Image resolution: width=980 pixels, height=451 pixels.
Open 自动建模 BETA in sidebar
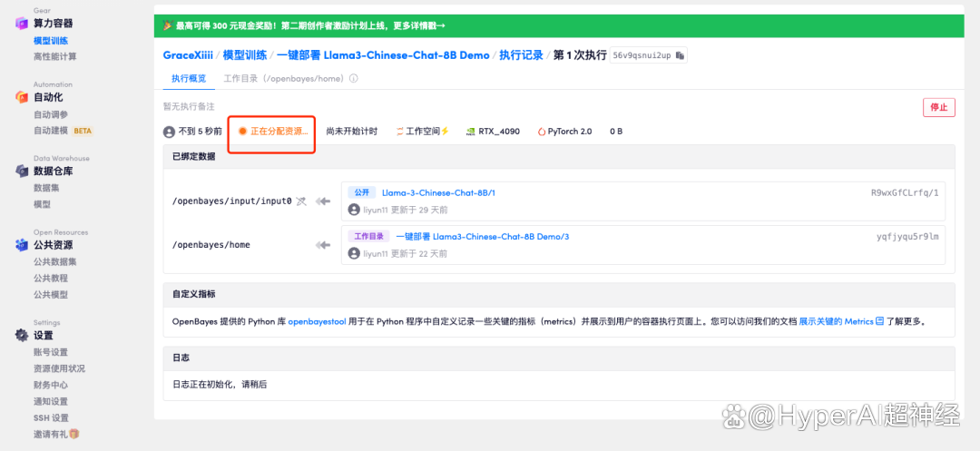click(64, 131)
